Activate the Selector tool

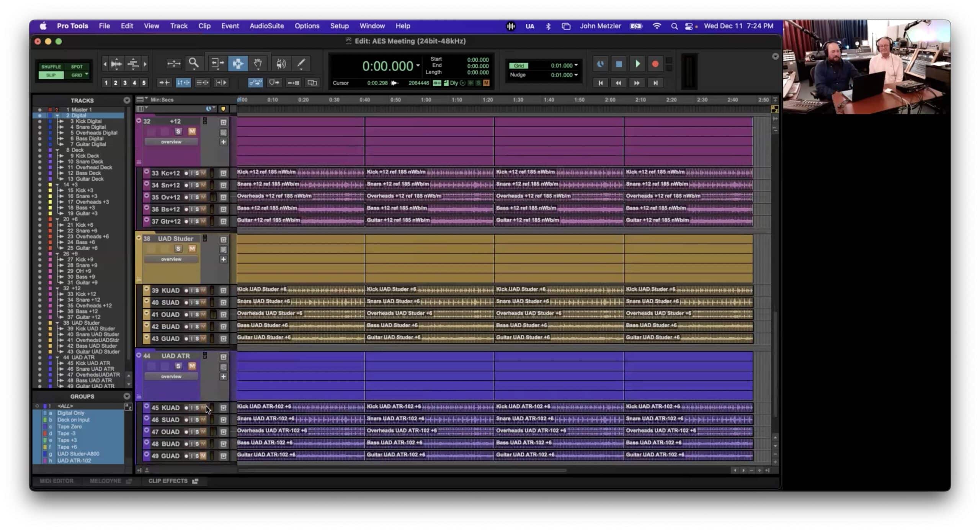238,64
